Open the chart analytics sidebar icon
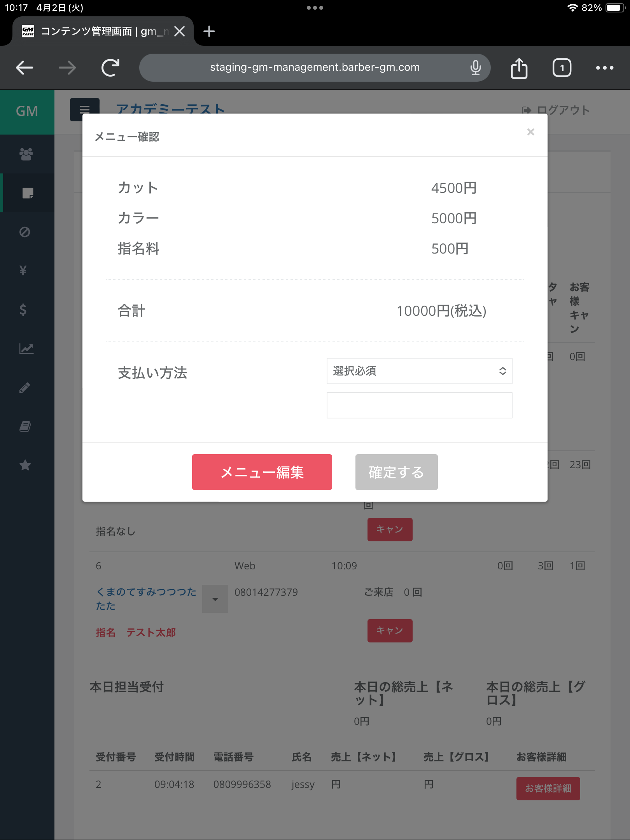This screenshot has height=840, width=630. click(26, 348)
